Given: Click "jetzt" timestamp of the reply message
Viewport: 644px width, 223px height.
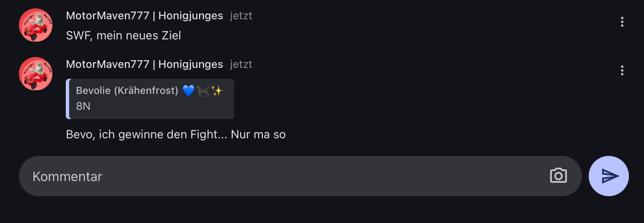Looking at the screenshot, I should coord(241,64).
